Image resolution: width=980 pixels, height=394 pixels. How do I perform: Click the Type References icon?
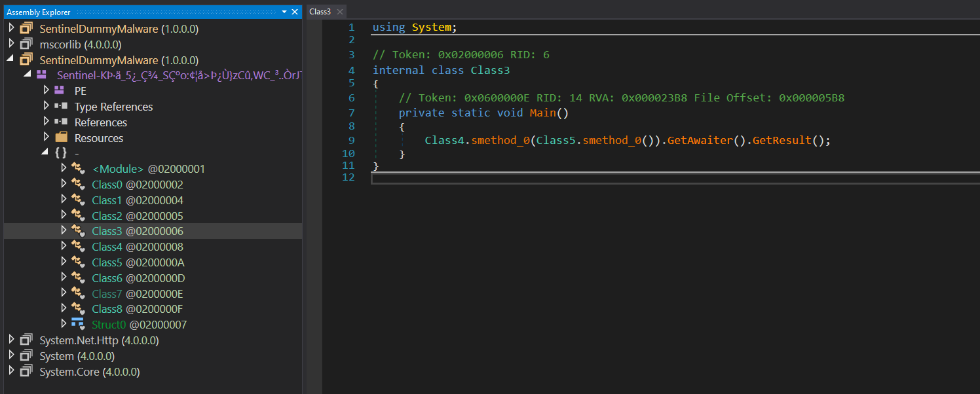point(60,106)
